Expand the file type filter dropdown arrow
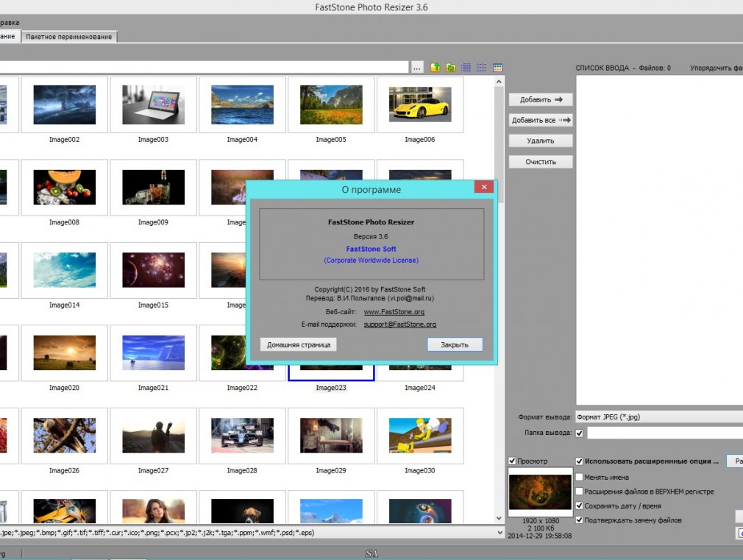Screen dimensions: 743x560 [500, 533]
